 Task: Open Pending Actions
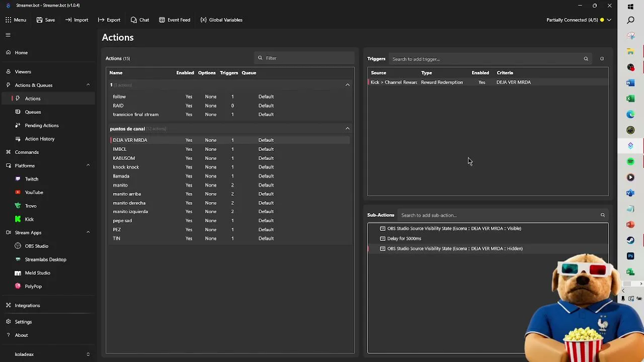coord(42,125)
